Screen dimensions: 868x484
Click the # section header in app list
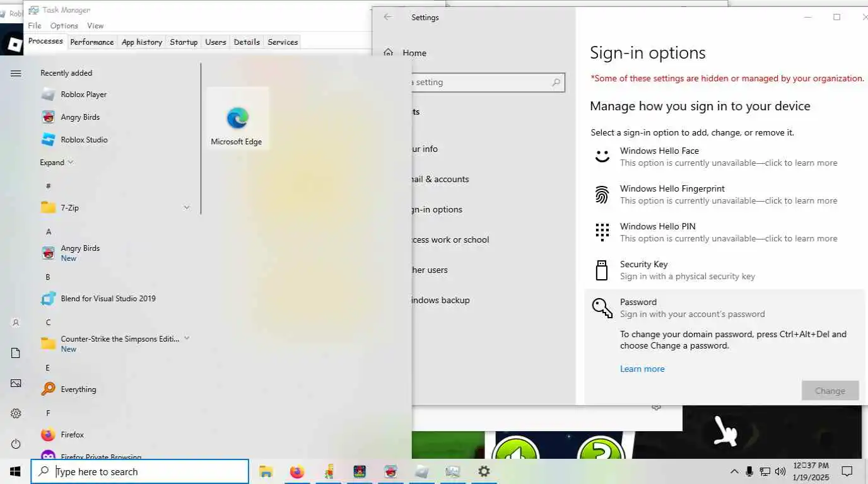click(x=49, y=186)
